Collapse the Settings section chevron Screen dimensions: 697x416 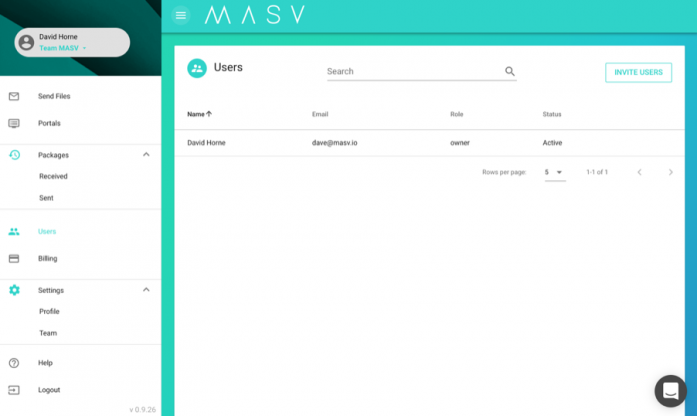146,290
